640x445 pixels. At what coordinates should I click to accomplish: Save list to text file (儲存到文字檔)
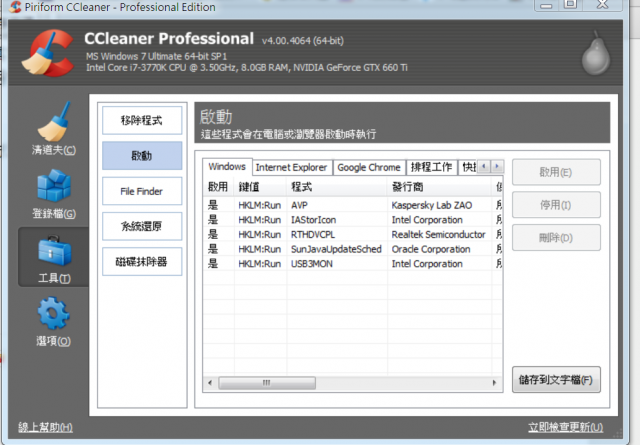pos(556,380)
